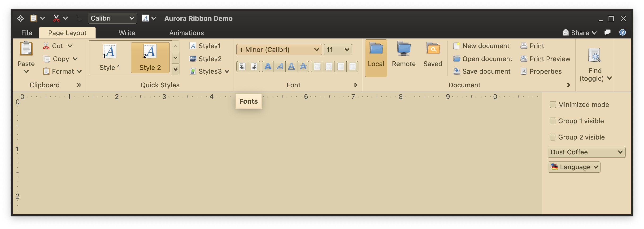This screenshot has height=229, width=644.
Task: Click Save document
Action: tap(482, 72)
